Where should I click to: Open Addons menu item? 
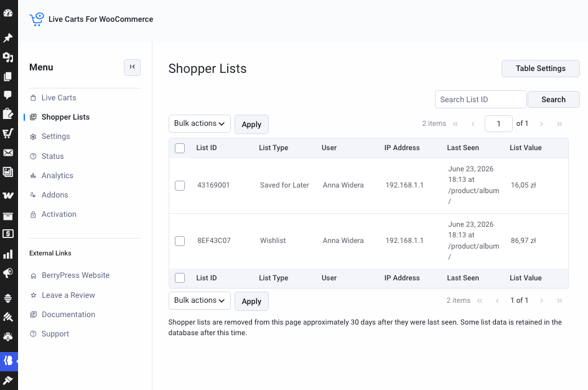(x=55, y=195)
